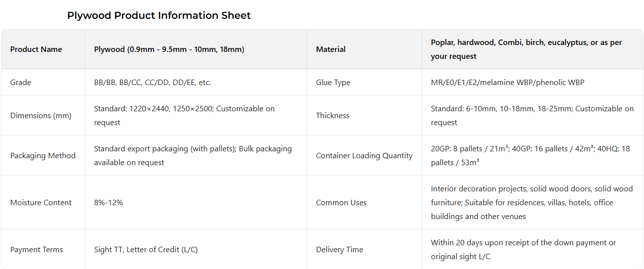Click the Sight TT, Letter of Credit cell
Screen dimensions: 644x269
146,250
